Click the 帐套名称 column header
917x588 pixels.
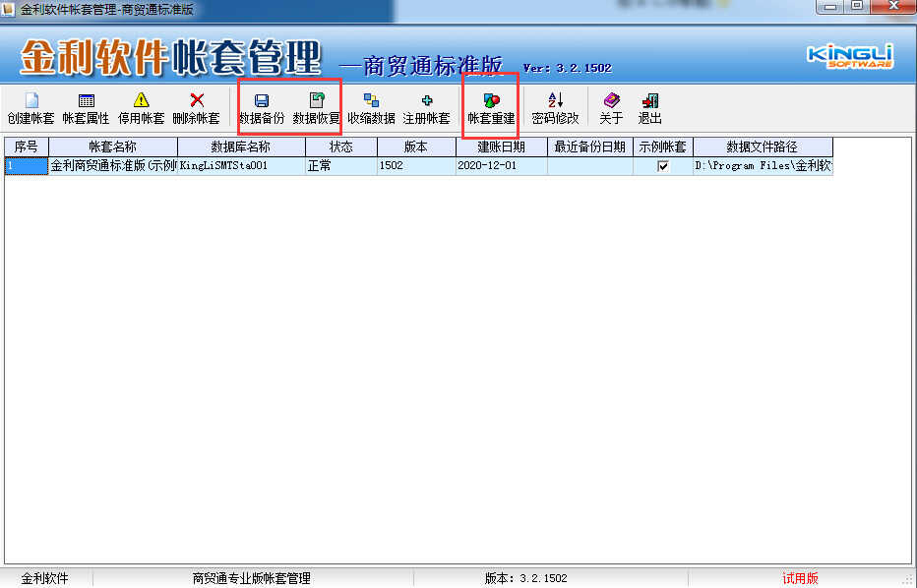pos(113,147)
